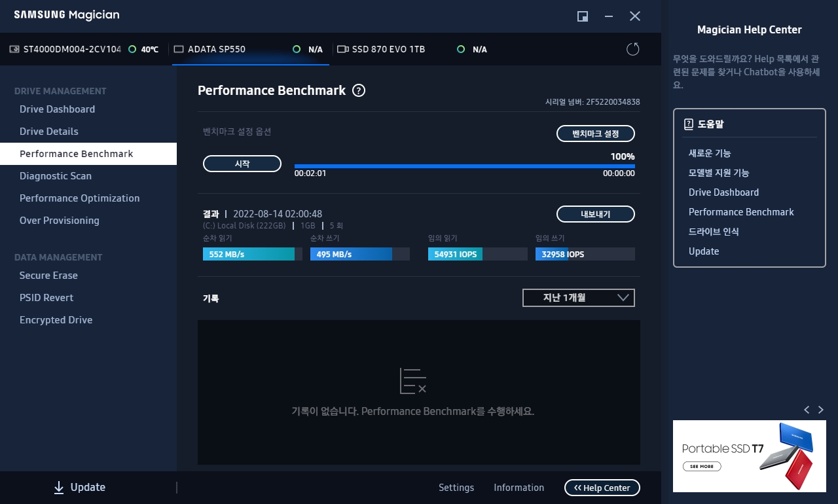
Task: Open Information at the bottom
Action: point(519,488)
